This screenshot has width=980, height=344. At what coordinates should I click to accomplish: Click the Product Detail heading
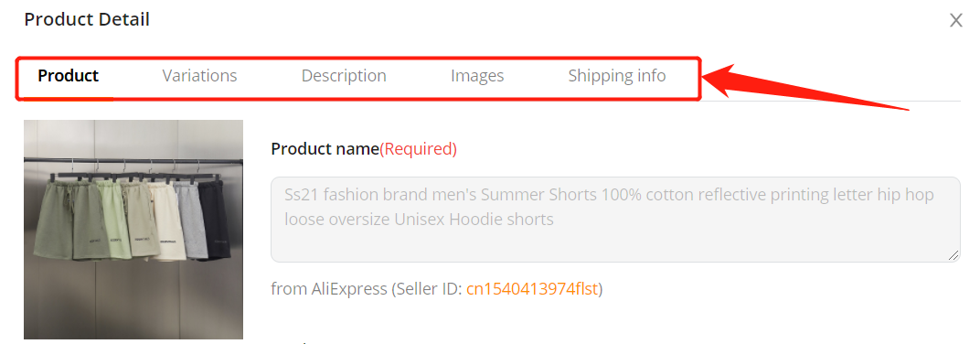point(87,19)
